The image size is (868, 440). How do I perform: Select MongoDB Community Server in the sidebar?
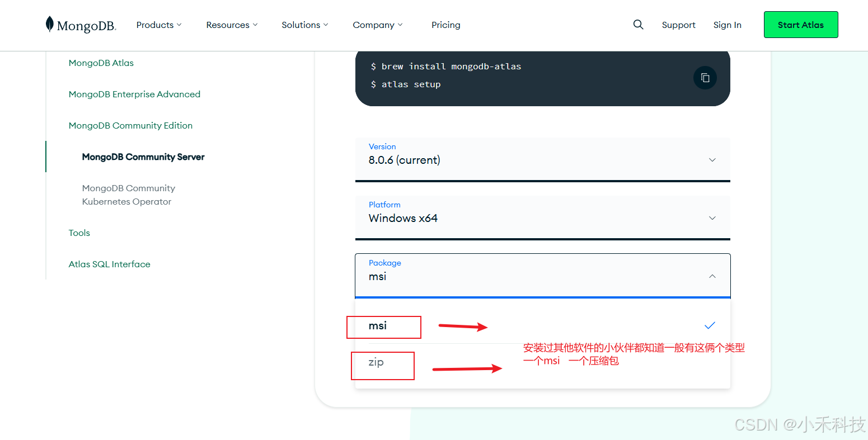(x=143, y=157)
